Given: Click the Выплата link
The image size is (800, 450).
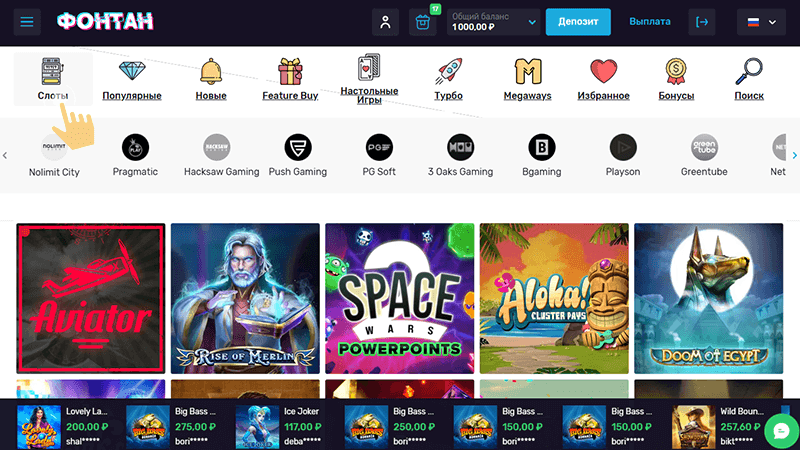Looking at the screenshot, I should pos(649,22).
